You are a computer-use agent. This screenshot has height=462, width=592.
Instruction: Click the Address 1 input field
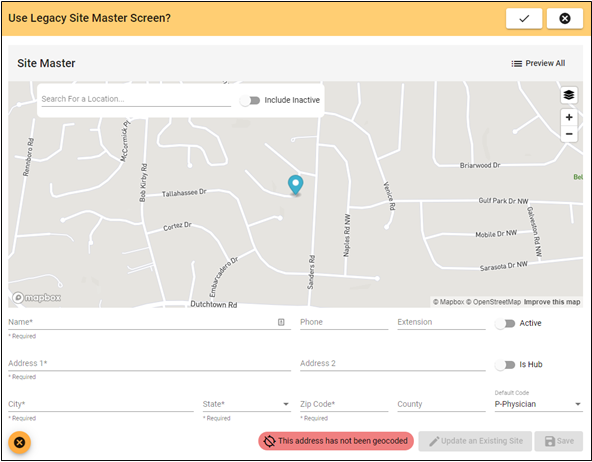150,363
